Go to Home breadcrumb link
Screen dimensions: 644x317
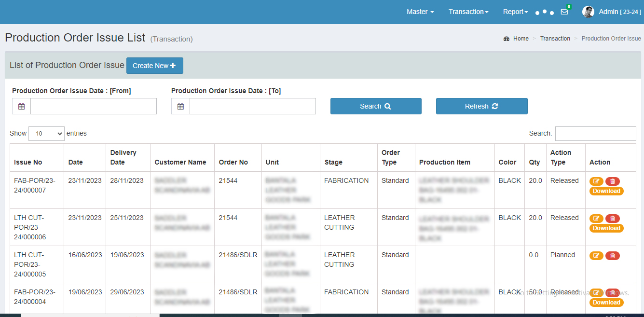tap(521, 39)
